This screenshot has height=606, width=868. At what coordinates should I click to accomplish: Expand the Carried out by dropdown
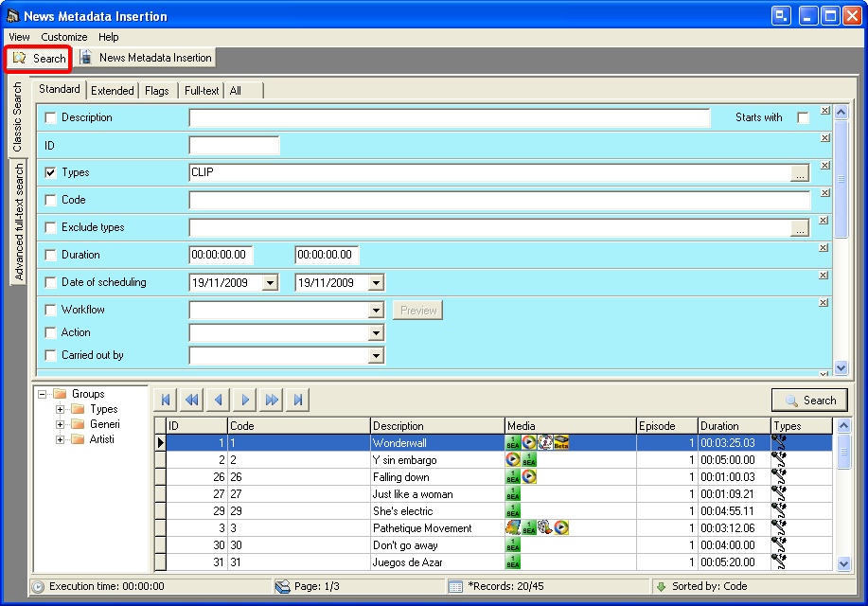(x=376, y=356)
